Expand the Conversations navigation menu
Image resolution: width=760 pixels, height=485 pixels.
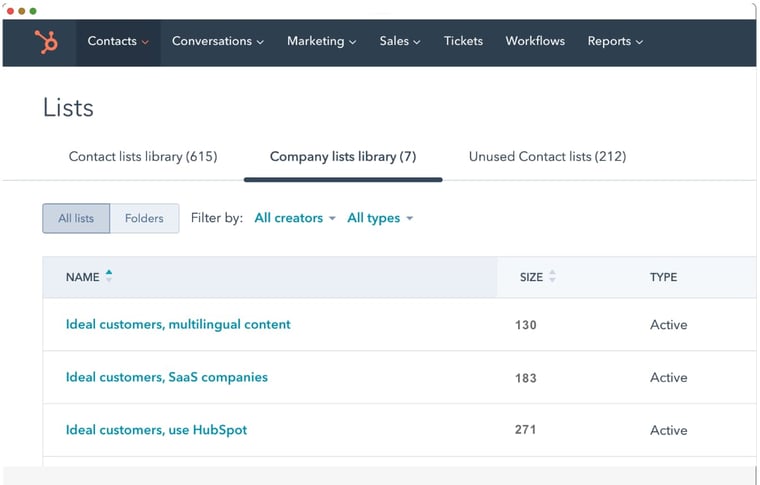point(217,42)
